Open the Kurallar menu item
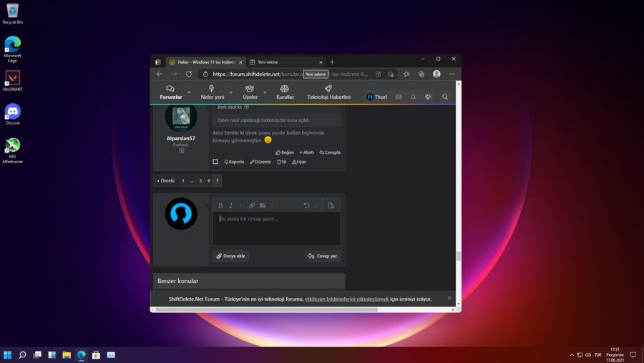 pos(285,92)
